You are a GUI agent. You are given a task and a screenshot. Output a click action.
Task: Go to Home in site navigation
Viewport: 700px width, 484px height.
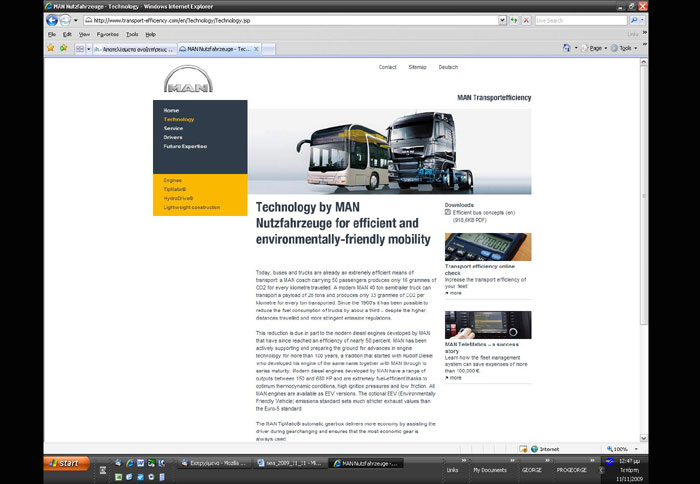tap(171, 110)
